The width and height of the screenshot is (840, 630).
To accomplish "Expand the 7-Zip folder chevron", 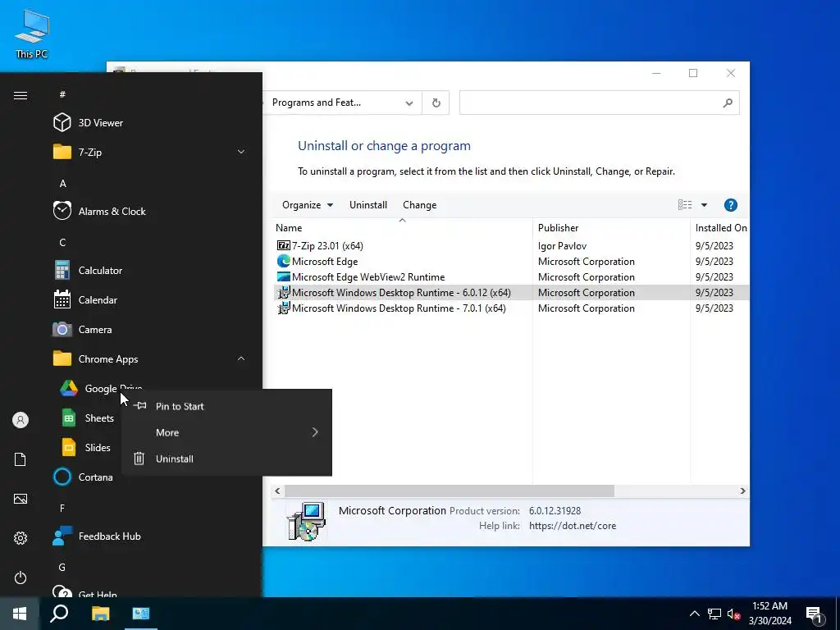I will pos(241,152).
